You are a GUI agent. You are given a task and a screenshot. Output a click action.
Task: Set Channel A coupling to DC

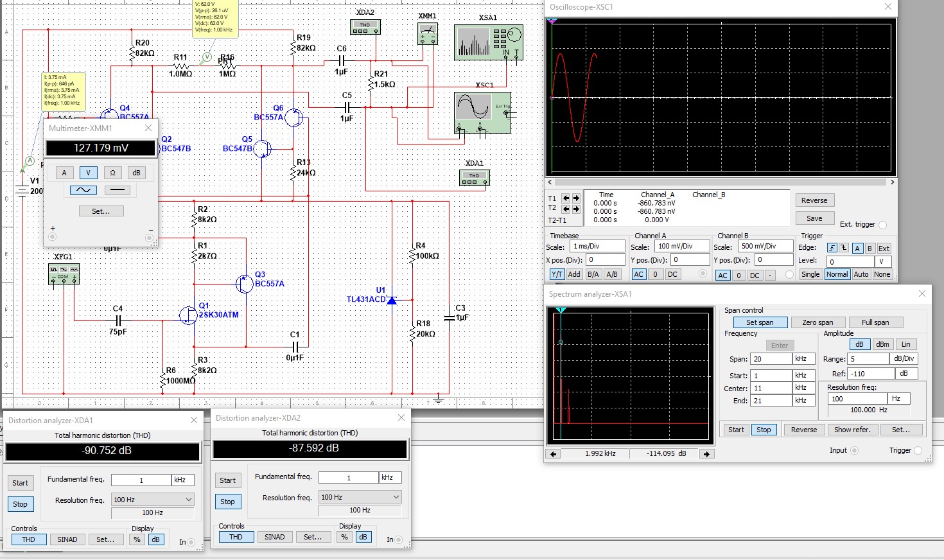[x=672, y=274]
